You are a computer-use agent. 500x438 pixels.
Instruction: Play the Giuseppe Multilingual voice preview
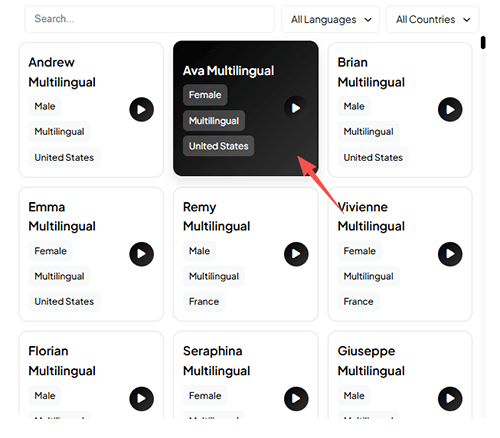click(450, 399)
